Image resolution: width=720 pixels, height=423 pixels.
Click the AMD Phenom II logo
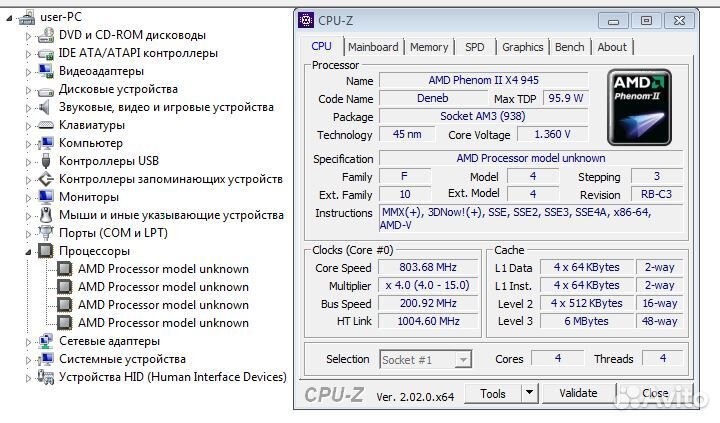pyautogui.click(x=639, y=107)
